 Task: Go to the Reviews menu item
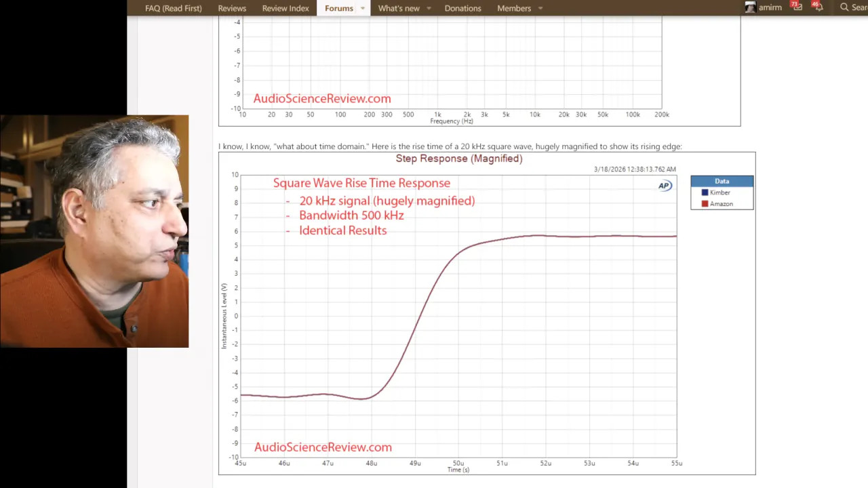pyautogui.click(x=232, y=8)
